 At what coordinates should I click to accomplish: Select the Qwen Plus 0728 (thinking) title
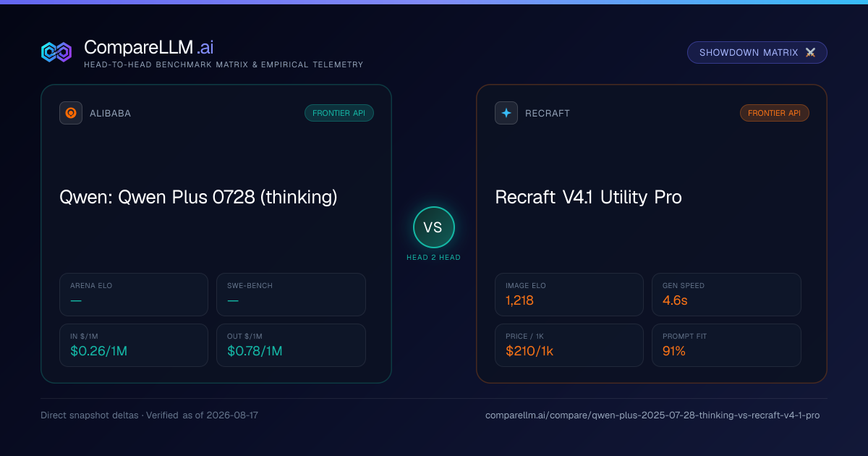click(198, 197)
